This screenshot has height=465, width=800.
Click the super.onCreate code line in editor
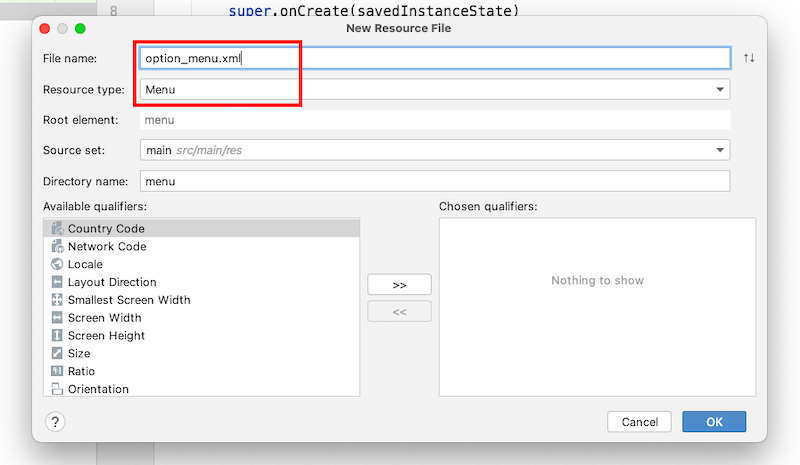point(373,10)
